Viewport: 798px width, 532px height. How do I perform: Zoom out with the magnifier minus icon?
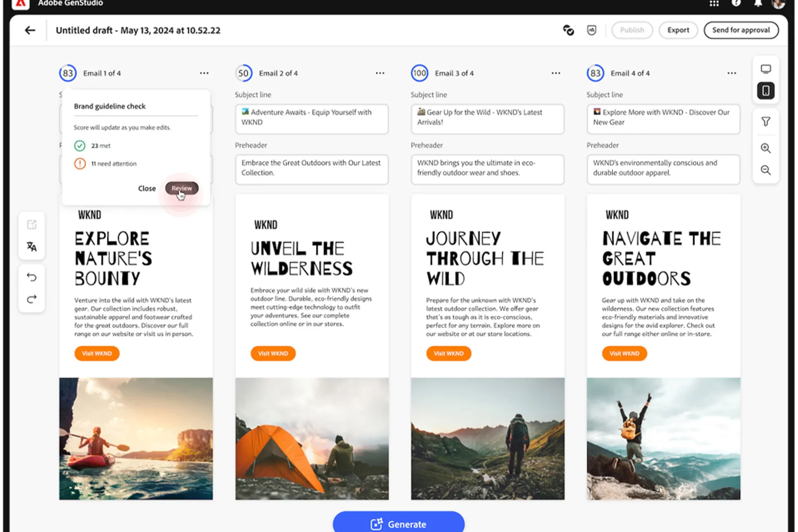tap(766, 170)
